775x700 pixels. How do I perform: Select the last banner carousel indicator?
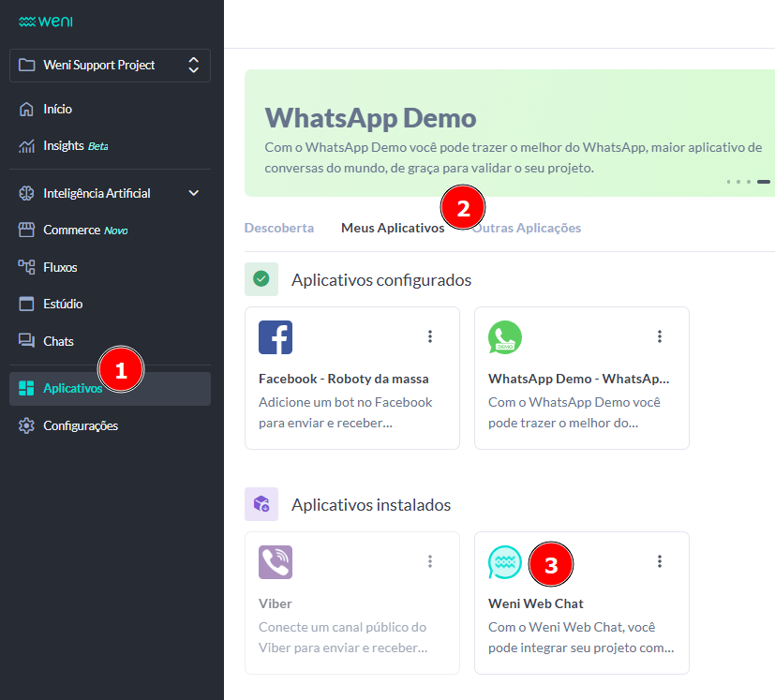point(764,181)
